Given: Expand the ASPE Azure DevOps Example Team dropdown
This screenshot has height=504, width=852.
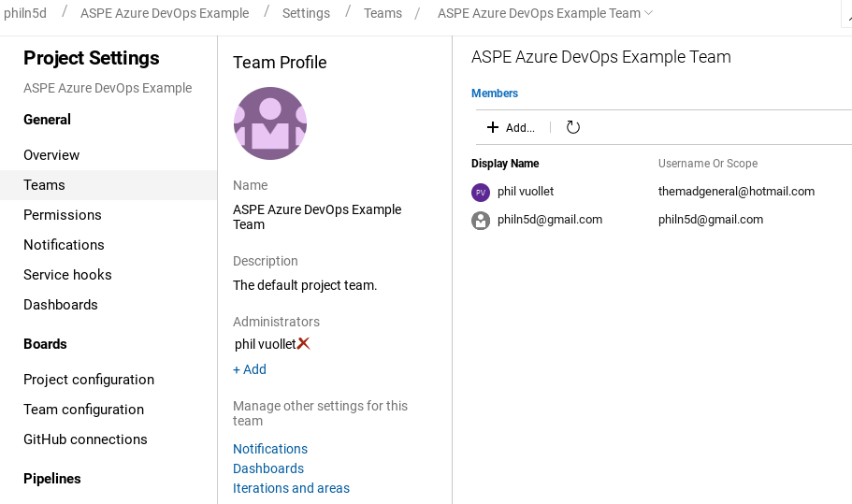Looking at the screenshot, I should (648, 12).
